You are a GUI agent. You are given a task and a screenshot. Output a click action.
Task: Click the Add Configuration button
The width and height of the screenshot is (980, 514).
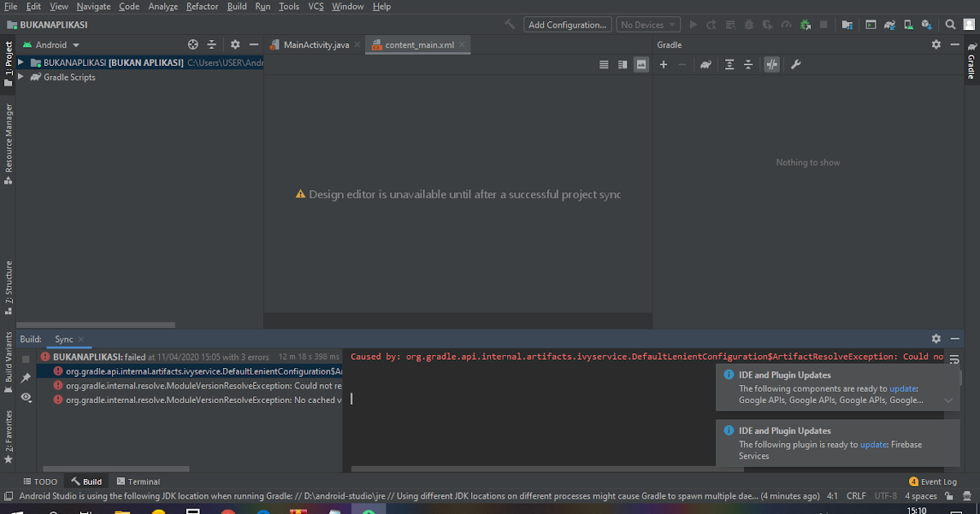coord(567,24)
